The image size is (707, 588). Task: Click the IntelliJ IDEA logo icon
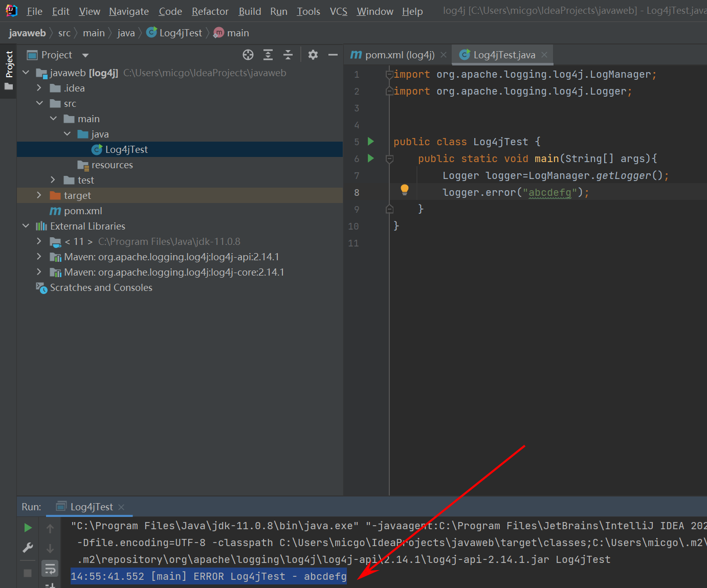[x=11, y=10]
